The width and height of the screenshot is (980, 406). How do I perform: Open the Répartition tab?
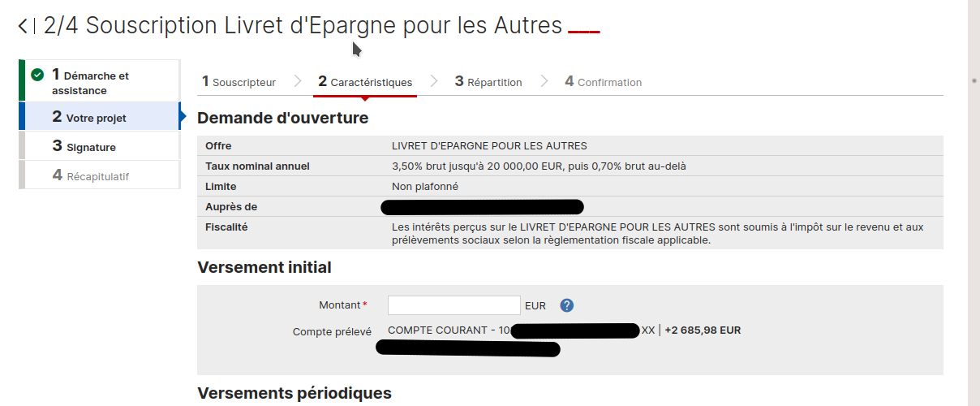click(488, 82)
